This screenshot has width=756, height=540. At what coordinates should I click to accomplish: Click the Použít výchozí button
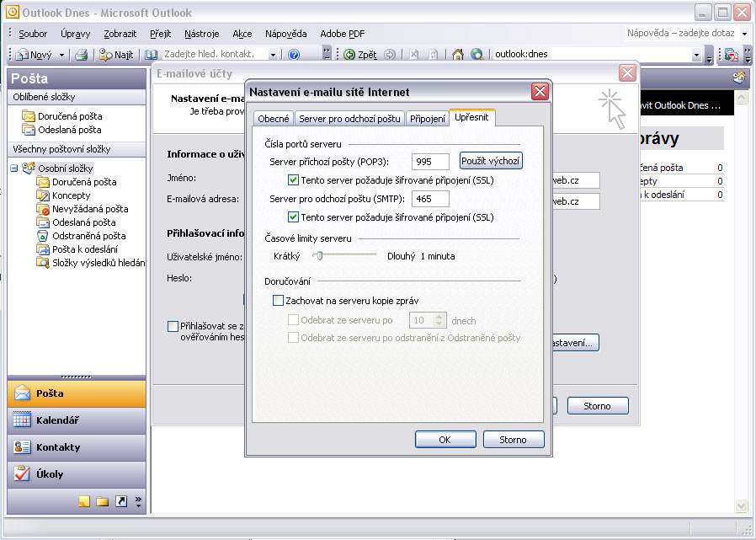pos(491,161)
